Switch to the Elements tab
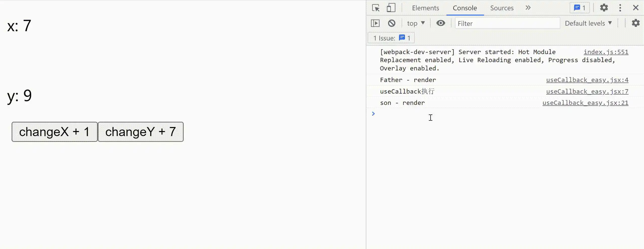644x249 pixels. (x=425, y=8)
